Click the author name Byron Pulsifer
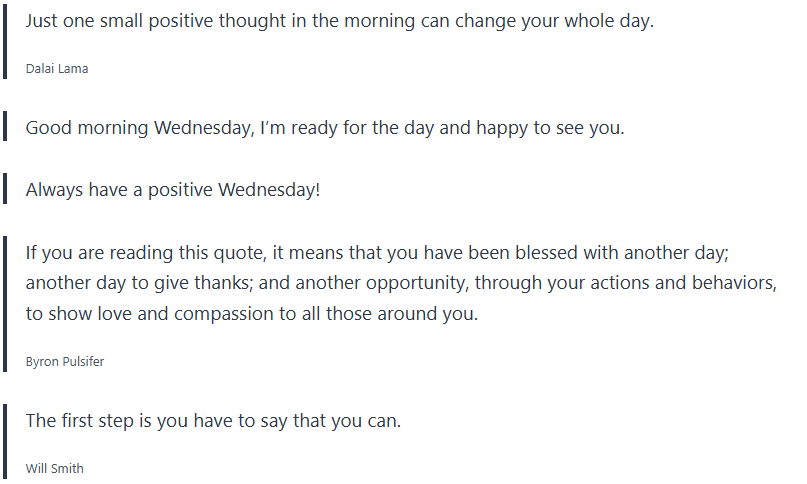The width and height of the screenshot is (807, 484). [x=64, y=361]
